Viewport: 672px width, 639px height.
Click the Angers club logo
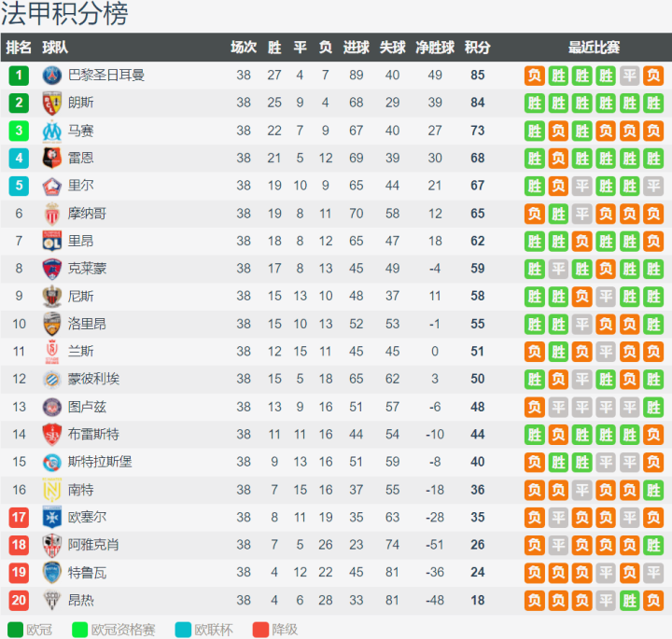(x=51, y=600)
